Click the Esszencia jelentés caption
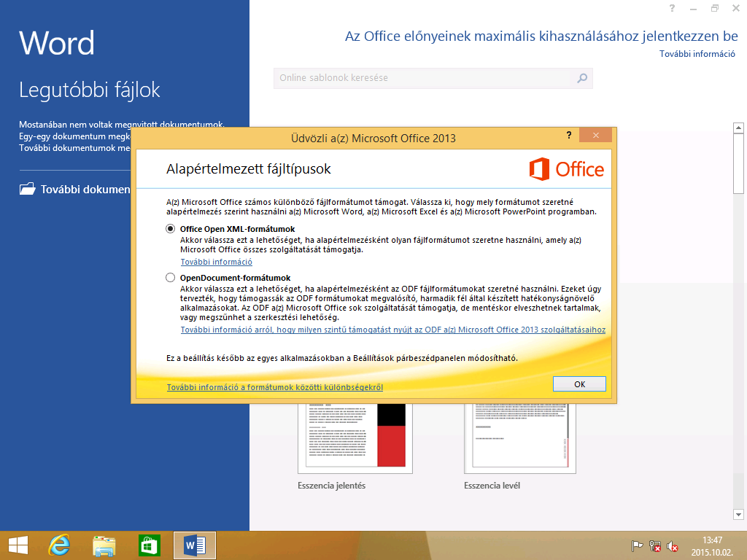 click(x=332, y=486)
